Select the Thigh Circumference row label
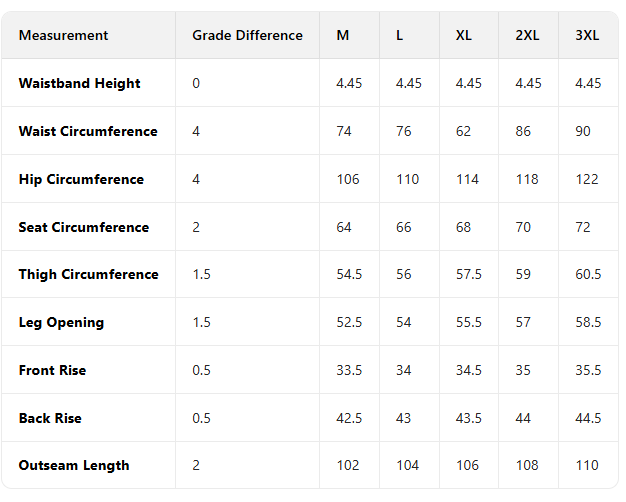The width and height of the screenshot is (626, 502). coord(88,274)
